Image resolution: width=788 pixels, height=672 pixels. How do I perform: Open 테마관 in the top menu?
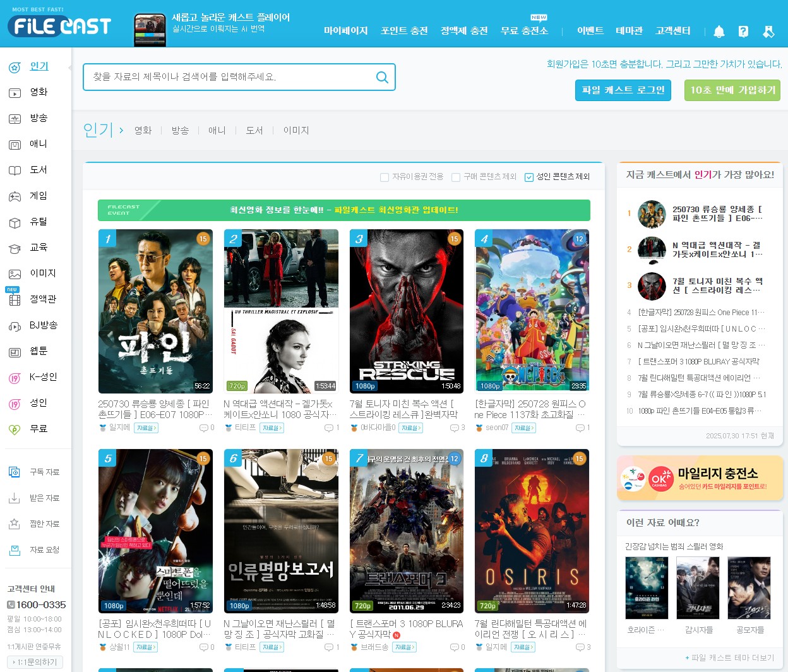630,31
